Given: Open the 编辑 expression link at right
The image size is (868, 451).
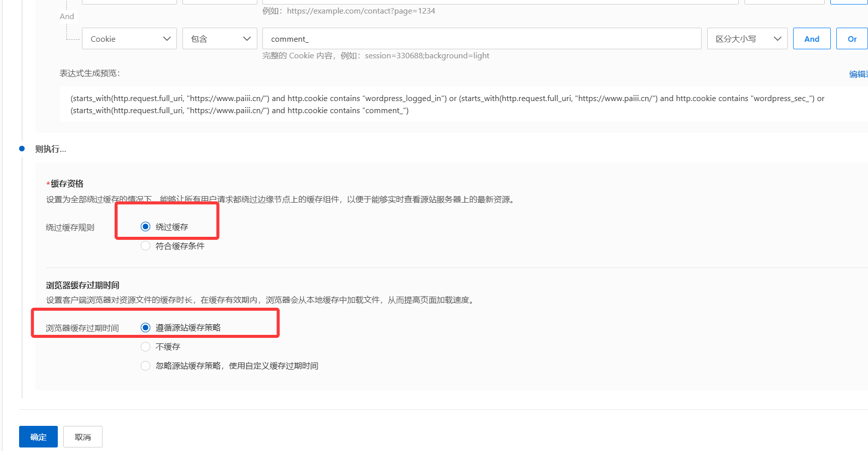Looking at the screenshot, I should [x=858, y=74].
